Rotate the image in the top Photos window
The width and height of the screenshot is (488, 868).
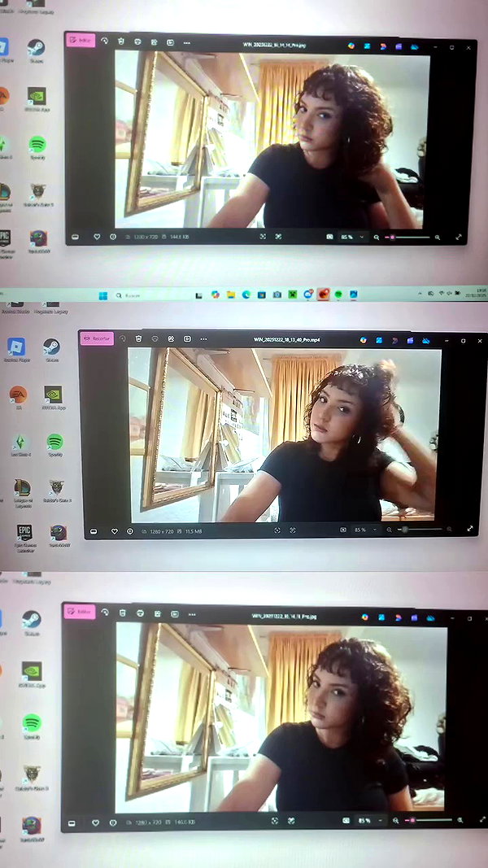106,41
